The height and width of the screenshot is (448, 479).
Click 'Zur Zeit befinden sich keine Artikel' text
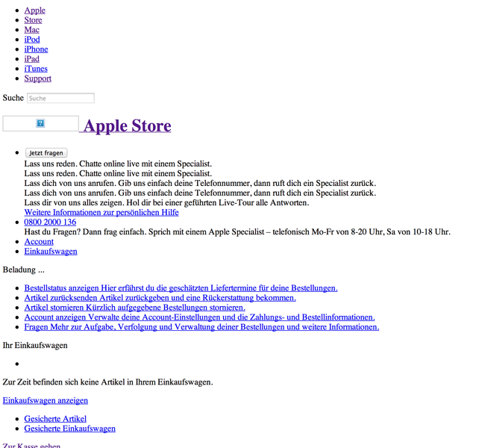tap(108, 382)
